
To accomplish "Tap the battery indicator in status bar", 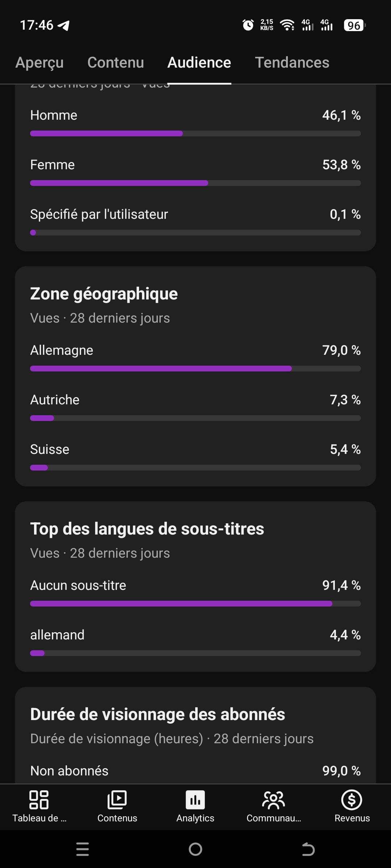I will point(355,25).
